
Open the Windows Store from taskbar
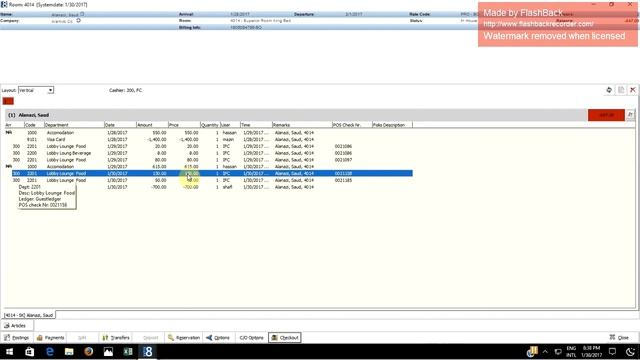[x=29, y=351]
